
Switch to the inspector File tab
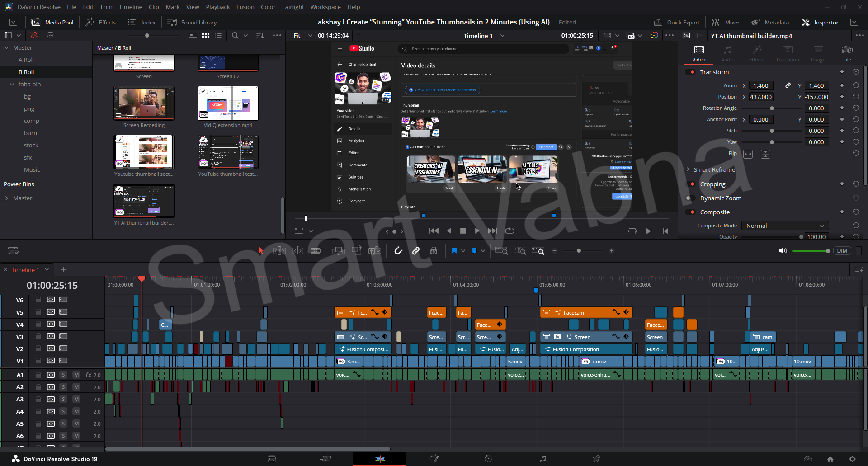click(x=847, y=53)
